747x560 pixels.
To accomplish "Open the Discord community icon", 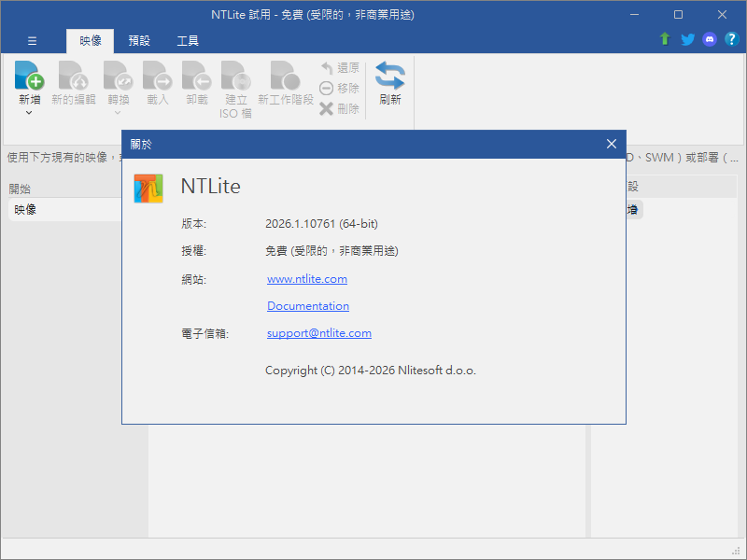I will point(710,40).
